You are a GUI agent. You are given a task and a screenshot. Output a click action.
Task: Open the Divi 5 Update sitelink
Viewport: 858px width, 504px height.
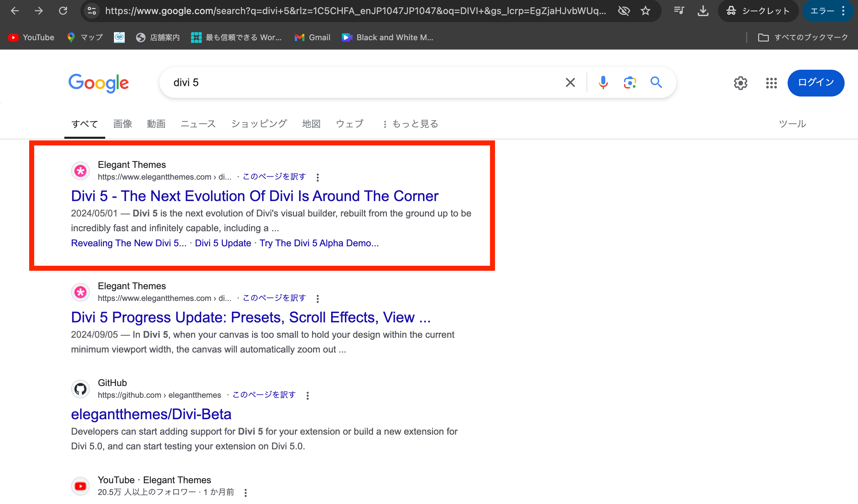point(223,244)
